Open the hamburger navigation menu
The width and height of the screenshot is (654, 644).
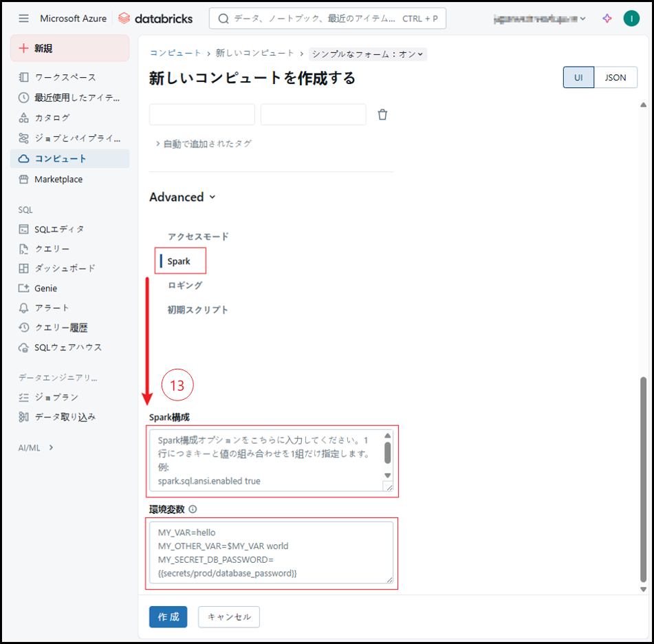pos(24,19)
